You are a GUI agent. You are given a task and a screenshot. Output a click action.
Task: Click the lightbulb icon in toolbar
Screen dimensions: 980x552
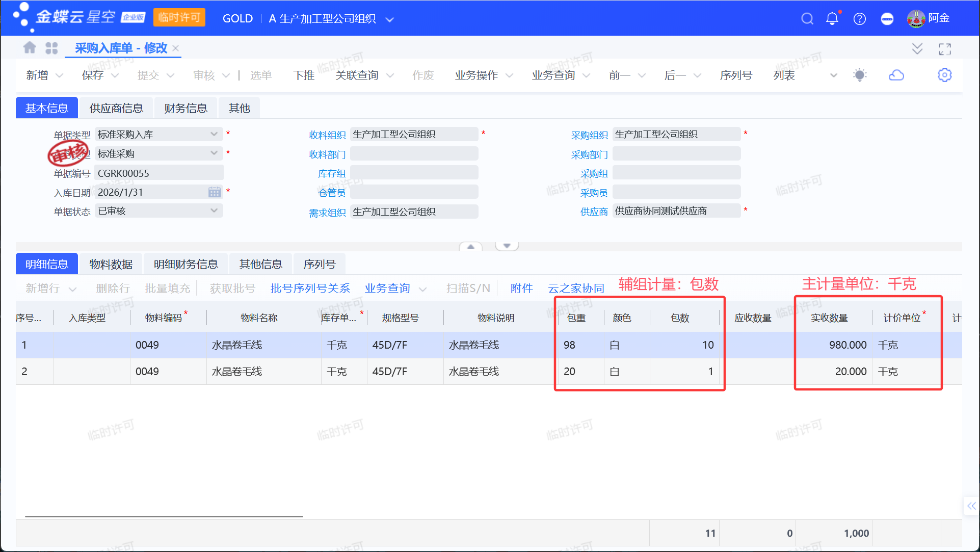(860, 75)
